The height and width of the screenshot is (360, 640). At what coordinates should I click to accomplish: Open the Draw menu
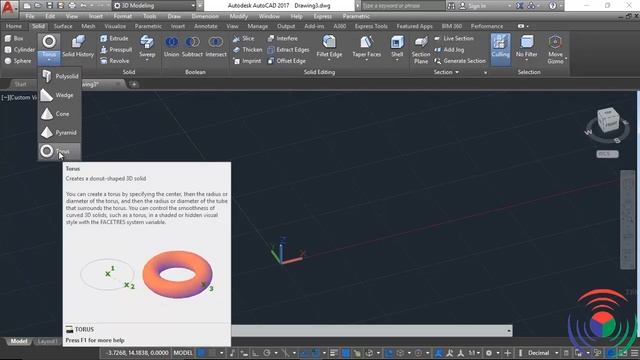174,16
